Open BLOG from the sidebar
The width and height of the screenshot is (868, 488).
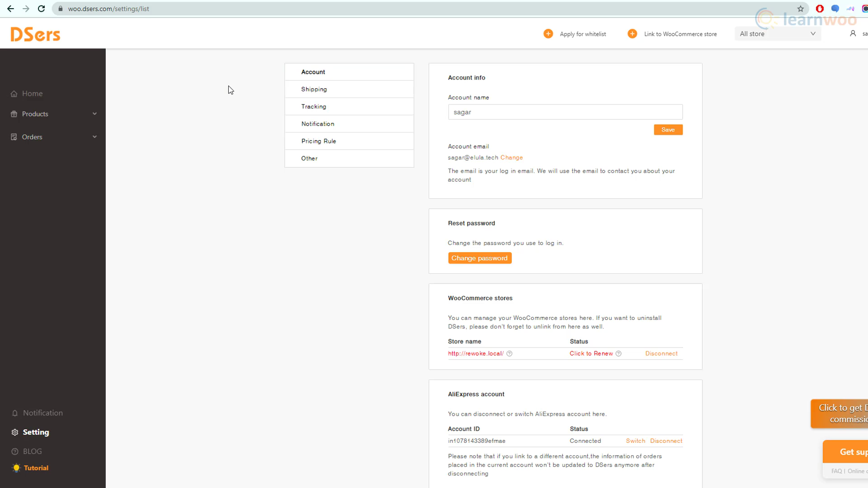click(x=32, y=451)
